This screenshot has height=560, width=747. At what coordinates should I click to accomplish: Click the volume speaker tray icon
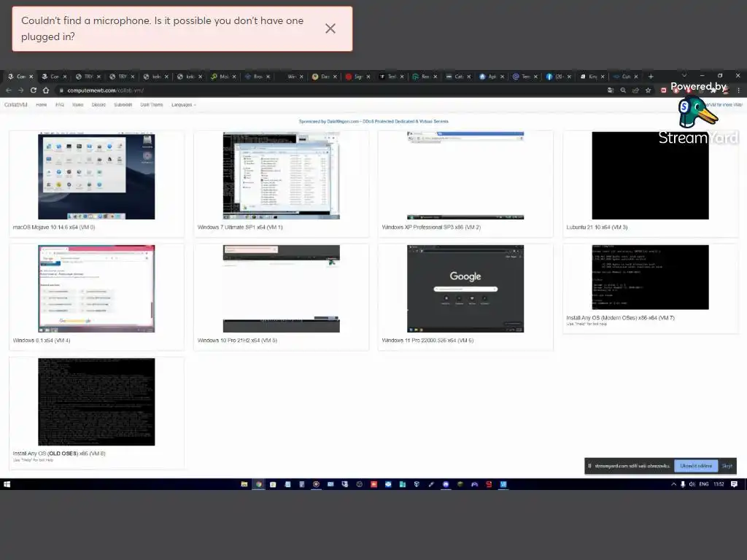point(692,484)
